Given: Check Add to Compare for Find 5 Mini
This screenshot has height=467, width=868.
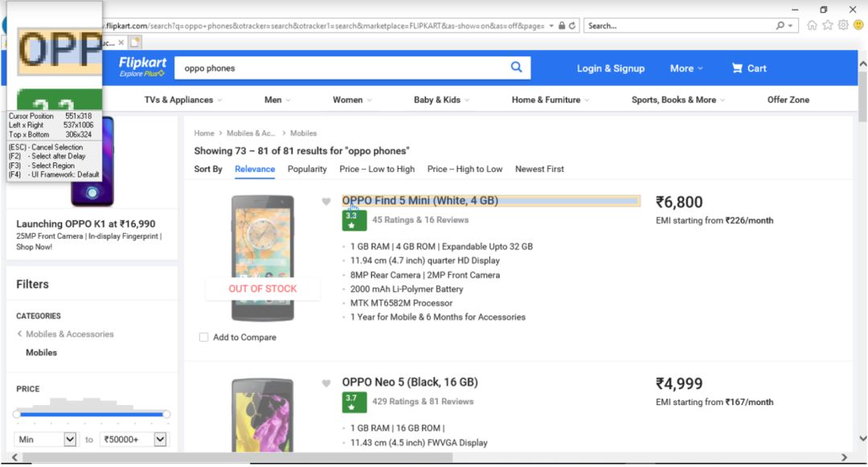Looking at the screenshot, I should 203,337.
